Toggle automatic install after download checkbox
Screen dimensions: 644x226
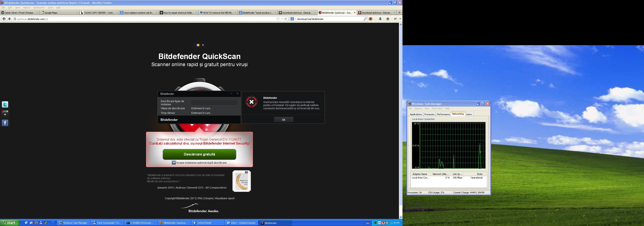tap(174, 163)
